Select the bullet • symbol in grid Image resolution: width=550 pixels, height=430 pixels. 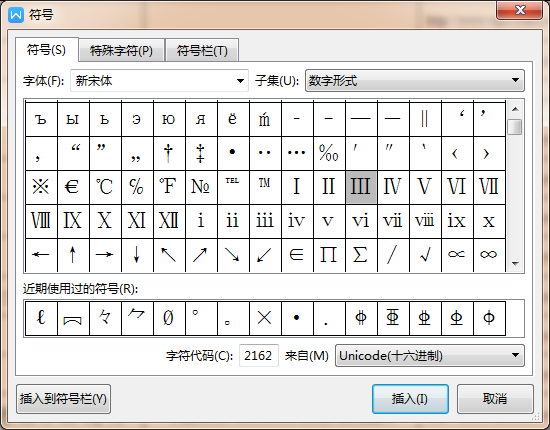[233, 153]
